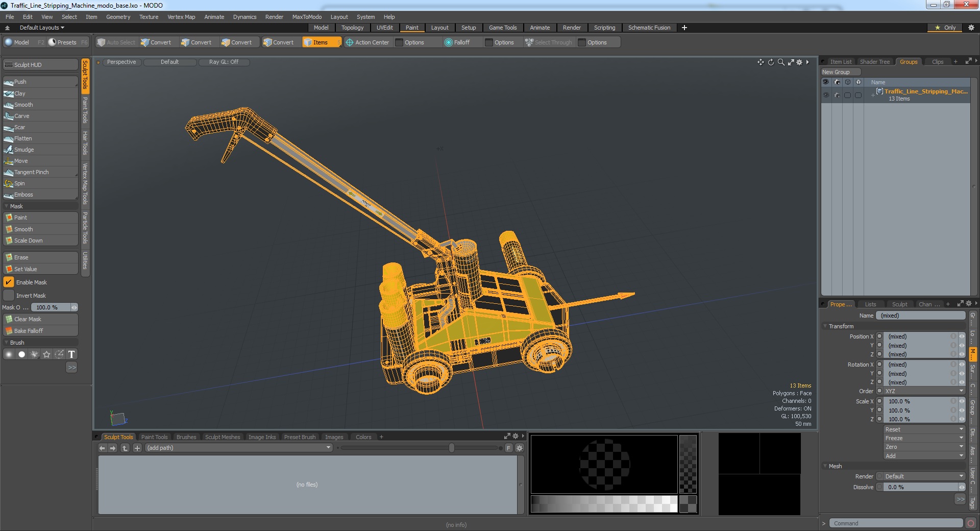This screenshot has height=531, width=980.
Task: Select the sculpt Move tool
Action: tap(40, 161)
